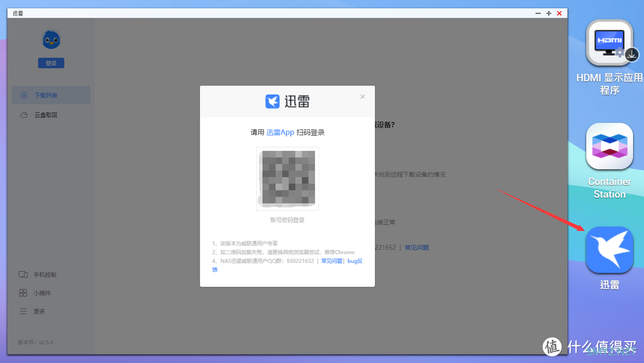644x363 pixels.
Task: Click the QR code login image
Action: click(x=287, y=179)
